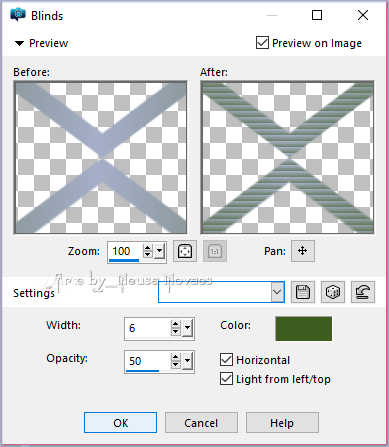
Task: Click the save preset floppy disk icon
Action: point(303,292)
